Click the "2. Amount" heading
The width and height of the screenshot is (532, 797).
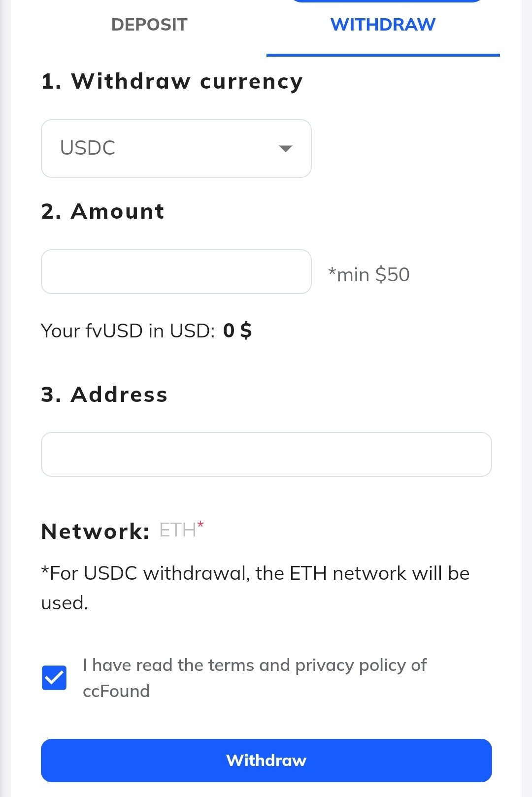point(102,211)
